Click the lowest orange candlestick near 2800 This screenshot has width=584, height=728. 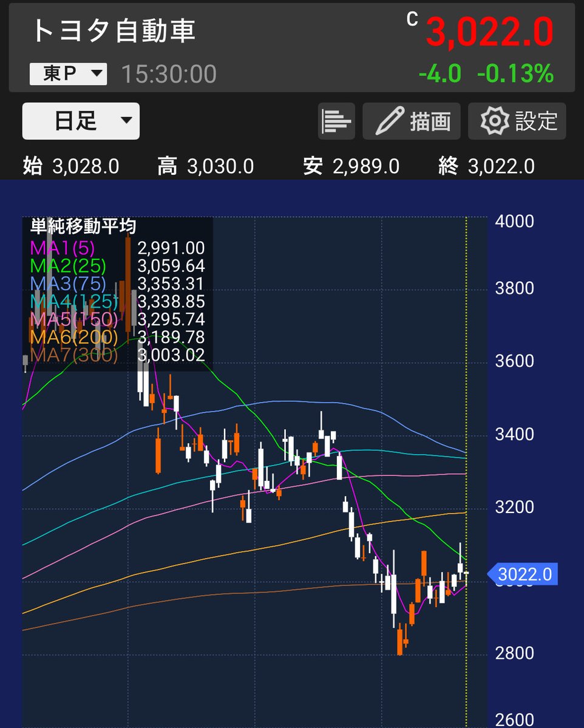tap(399, 639)
